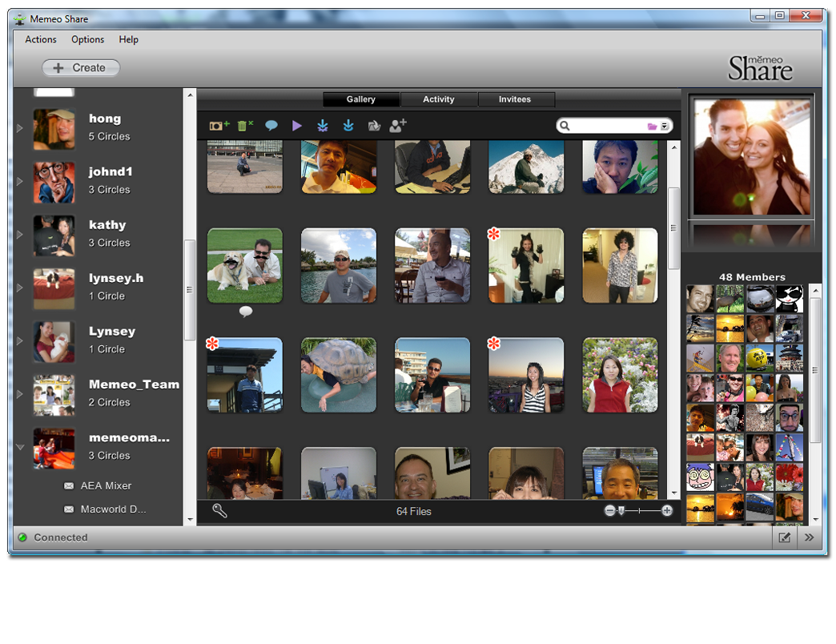Open the Options menu
836x644 pixels.
pos(87,39)
